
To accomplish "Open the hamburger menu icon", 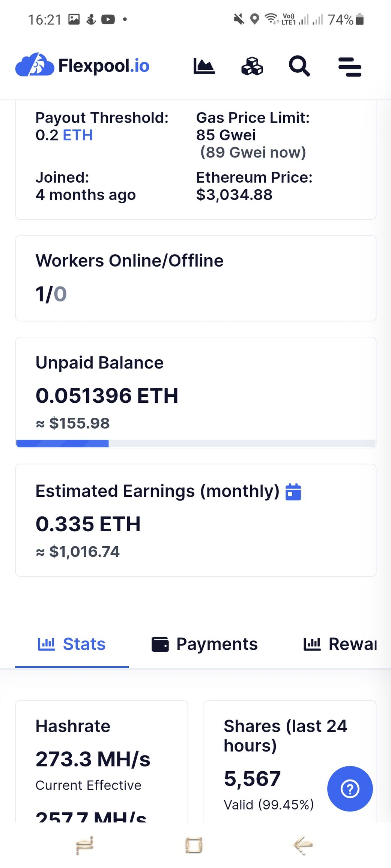I will (350, 67).
